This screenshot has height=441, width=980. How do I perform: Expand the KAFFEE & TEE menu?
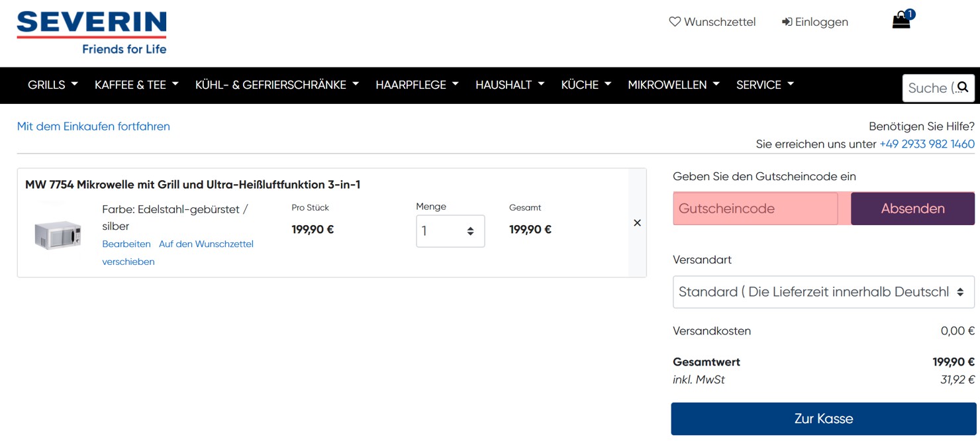point(136,85)
